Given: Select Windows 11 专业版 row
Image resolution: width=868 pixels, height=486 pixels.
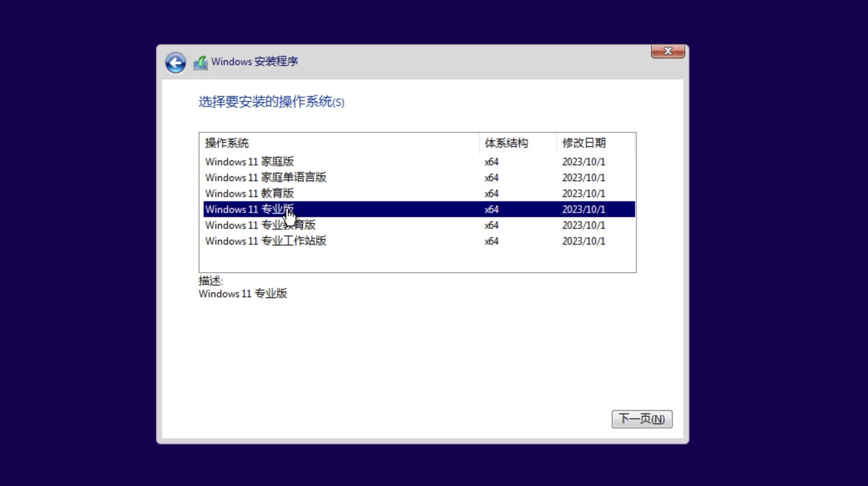Looking at the screenshot, I should click(x=419, y=209).
